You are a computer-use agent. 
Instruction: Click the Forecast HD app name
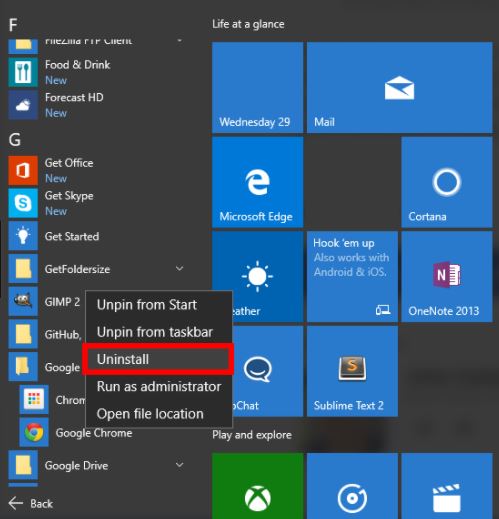click(x=74, y=98)
